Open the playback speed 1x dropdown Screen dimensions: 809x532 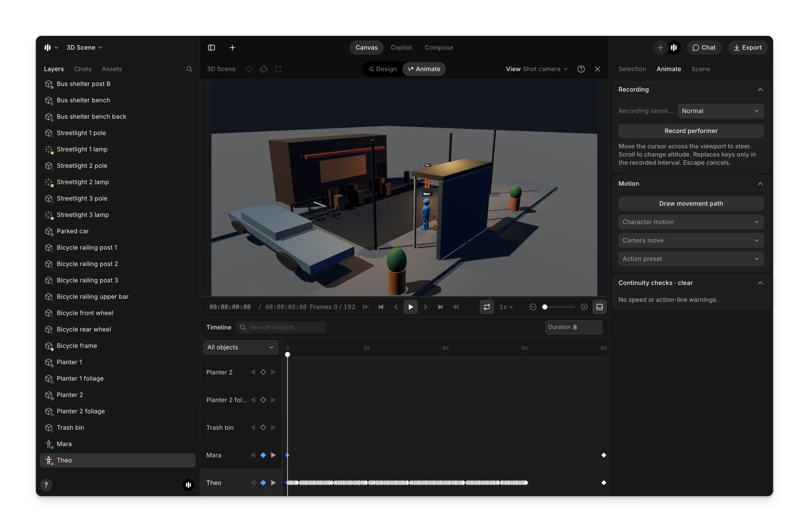506,307
